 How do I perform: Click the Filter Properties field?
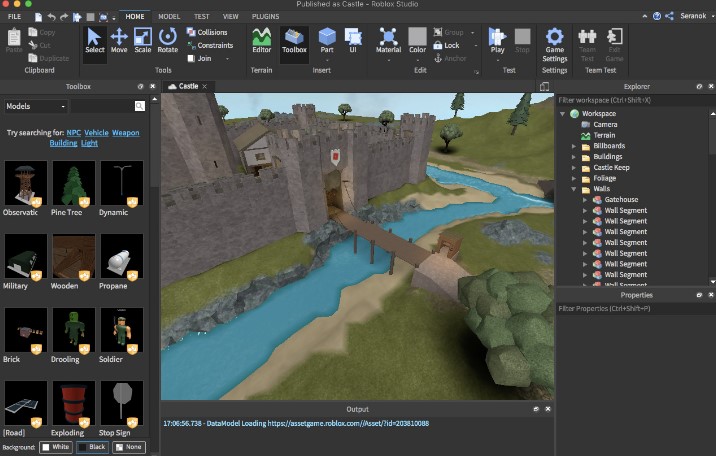click(x=635, y=309)
